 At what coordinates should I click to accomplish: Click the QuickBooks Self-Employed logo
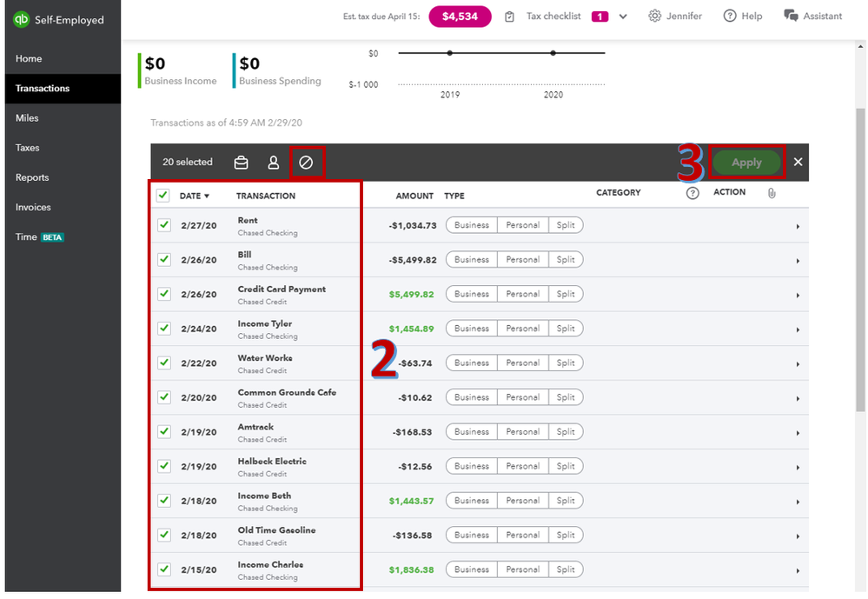[21, 19]
